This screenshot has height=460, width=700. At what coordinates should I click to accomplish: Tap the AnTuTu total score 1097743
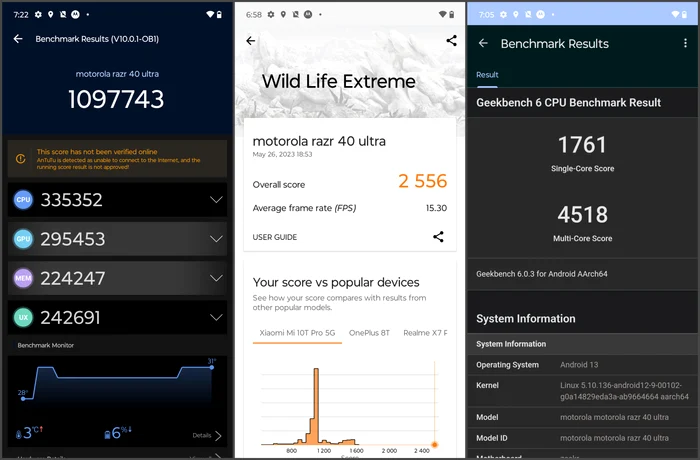[116, 99]
